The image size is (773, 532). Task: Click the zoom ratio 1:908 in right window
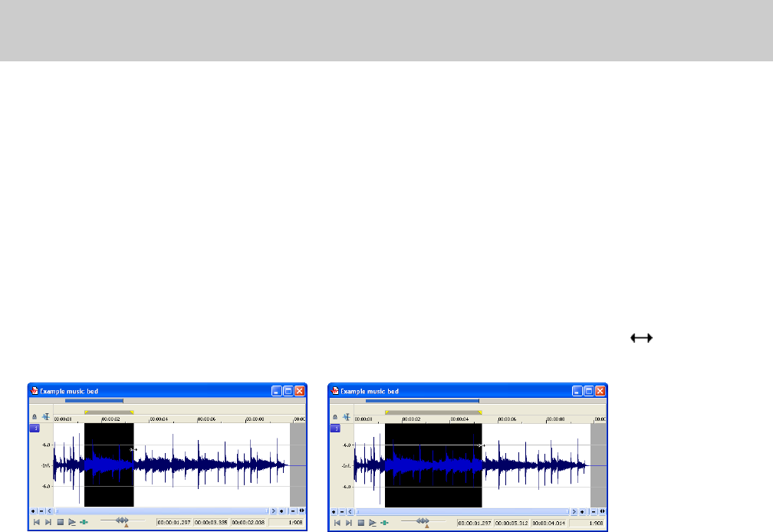point(587,523)
